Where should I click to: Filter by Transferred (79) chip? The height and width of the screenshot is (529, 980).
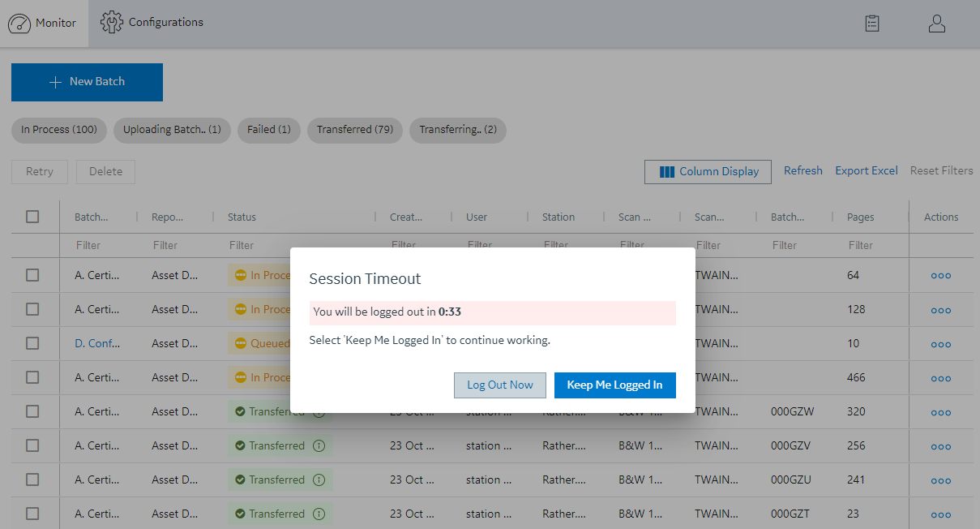click(355, 130)
